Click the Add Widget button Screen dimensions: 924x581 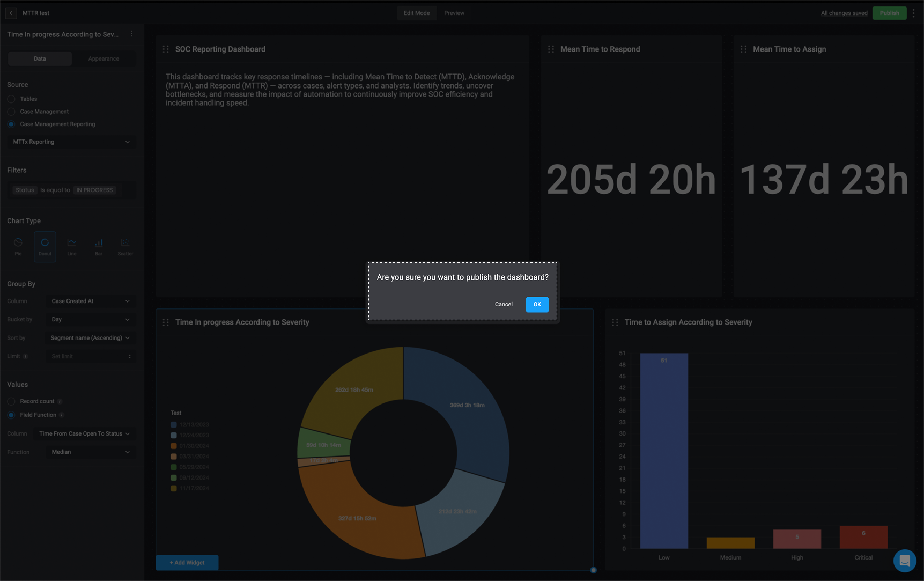pos(187,563)
